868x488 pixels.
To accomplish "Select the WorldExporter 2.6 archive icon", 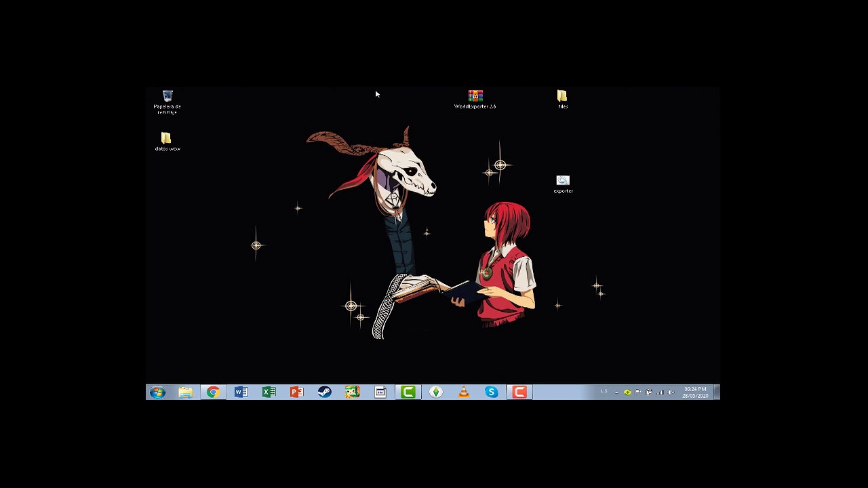I will click(475, 99).
